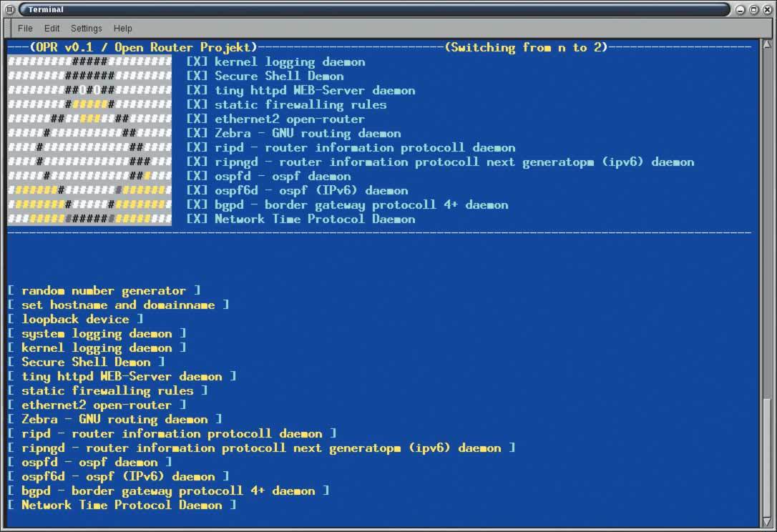This screenshot has height=532, width=777.
Task: Toggle the [X] for bgpd daemon
Action: 197,205
